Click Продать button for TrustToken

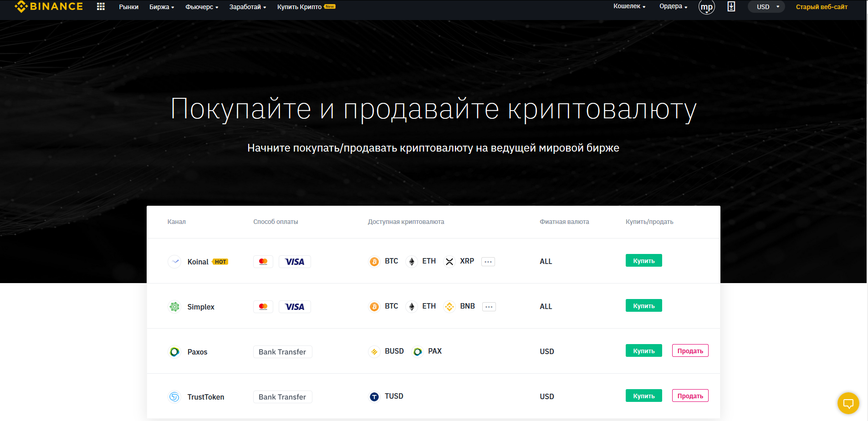click(690, 396)
